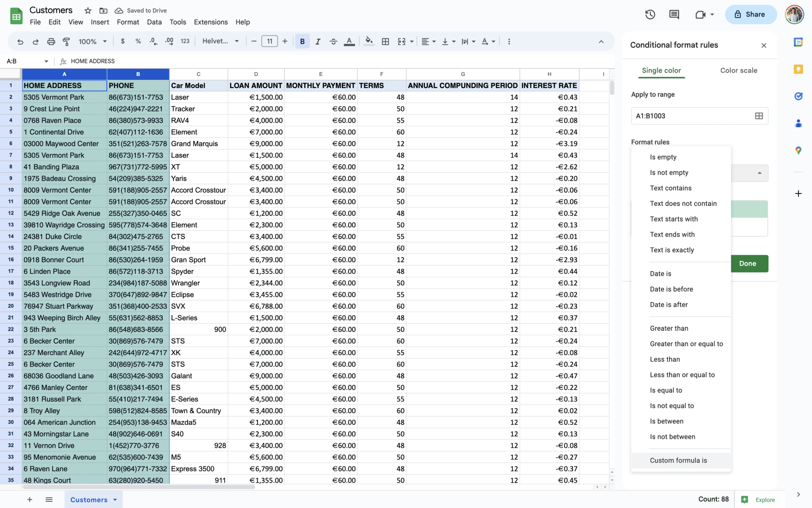Open the text color picker
The image size is (812, 508).
[349, 41]
